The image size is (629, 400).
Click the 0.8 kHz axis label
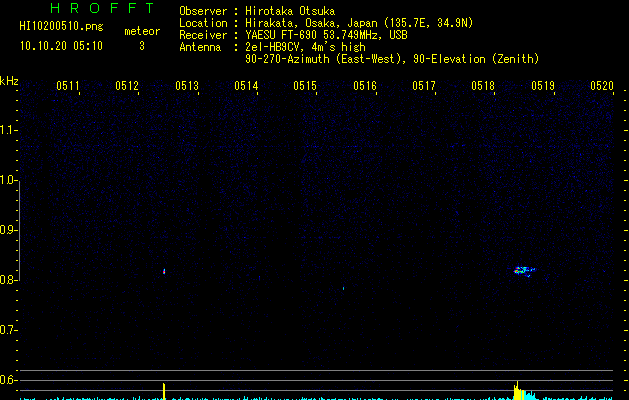8,280
